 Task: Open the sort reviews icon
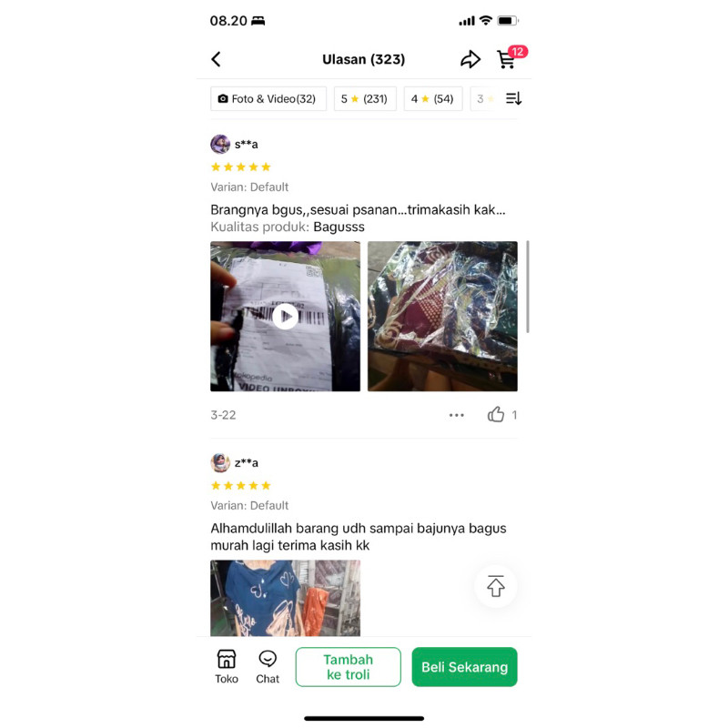click(x=513, y=98)
